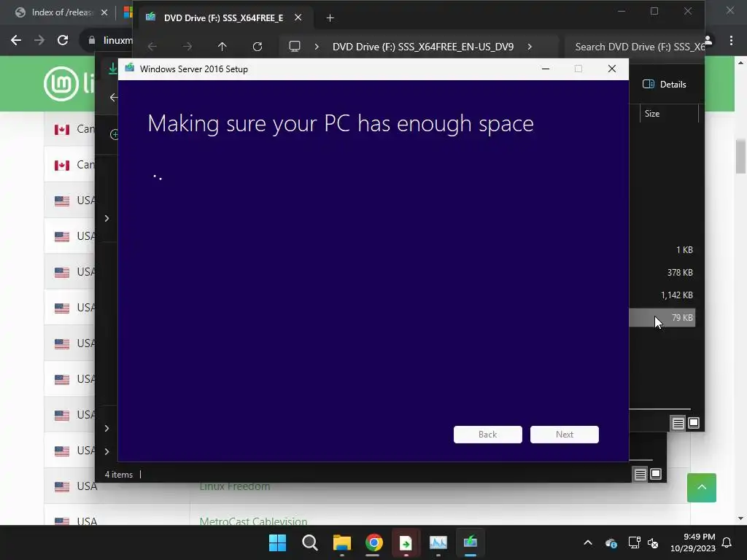
Task: Open Chrome profile avatar
Action: pyautogui.click(x=708, y=41)
